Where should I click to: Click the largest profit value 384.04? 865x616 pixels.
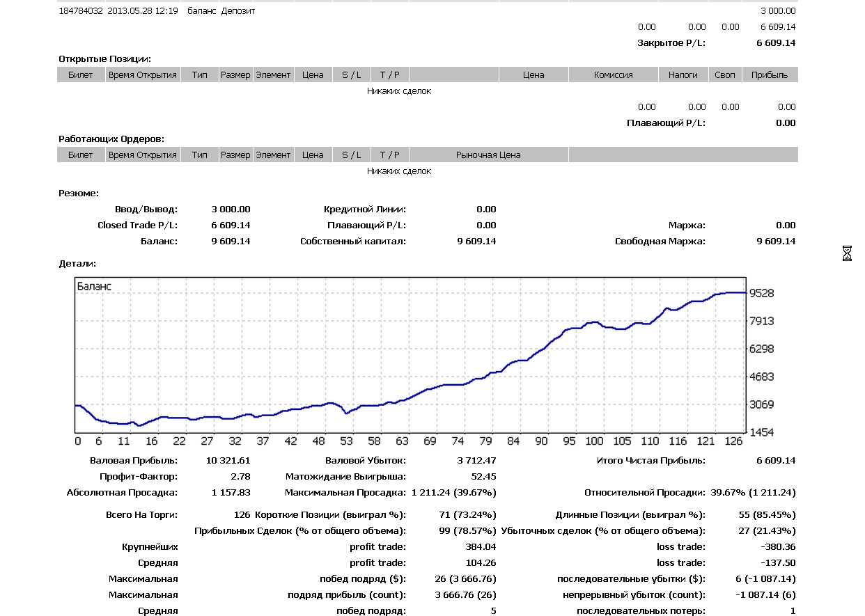coord(481,546)
